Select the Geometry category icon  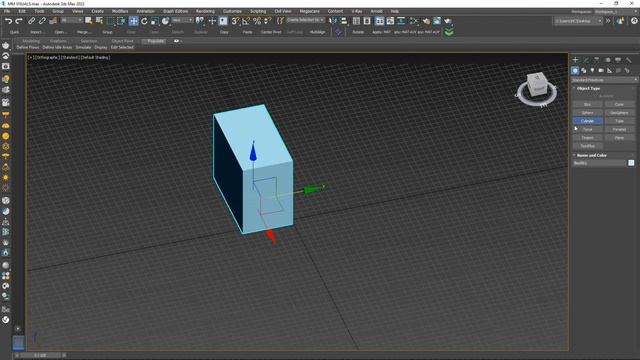pyautogui.click(x=575, y=70)
